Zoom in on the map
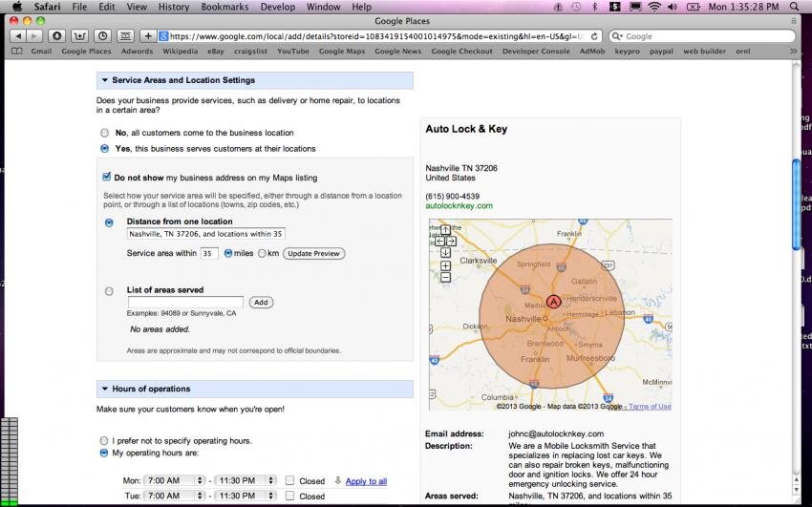 click(x=445, y=265)
